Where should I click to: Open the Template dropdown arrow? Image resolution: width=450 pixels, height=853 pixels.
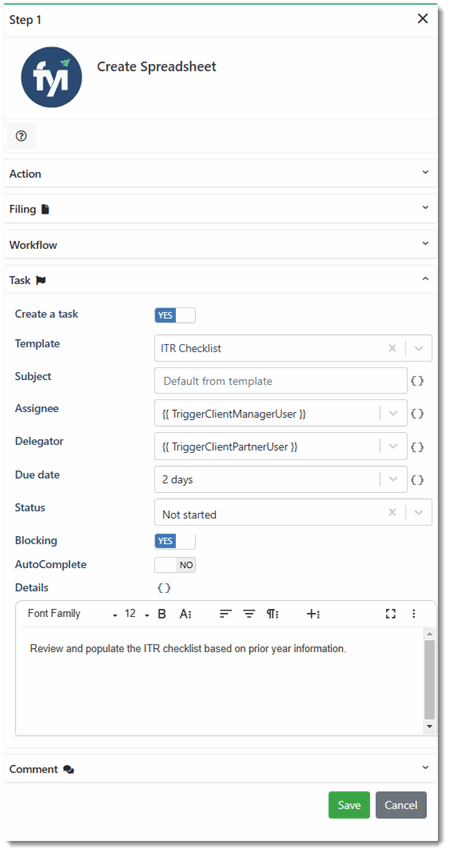click(418, 348)
